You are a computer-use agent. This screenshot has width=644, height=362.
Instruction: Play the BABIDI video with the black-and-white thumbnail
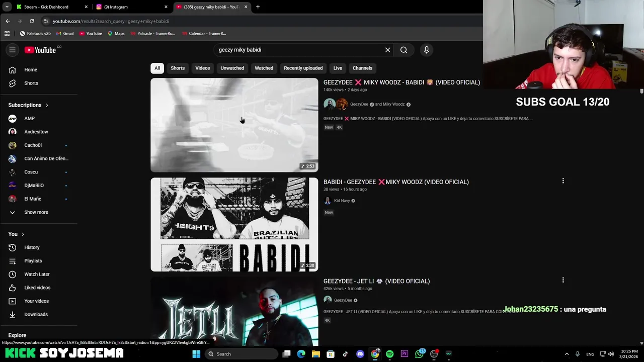[x=234, y=225]
